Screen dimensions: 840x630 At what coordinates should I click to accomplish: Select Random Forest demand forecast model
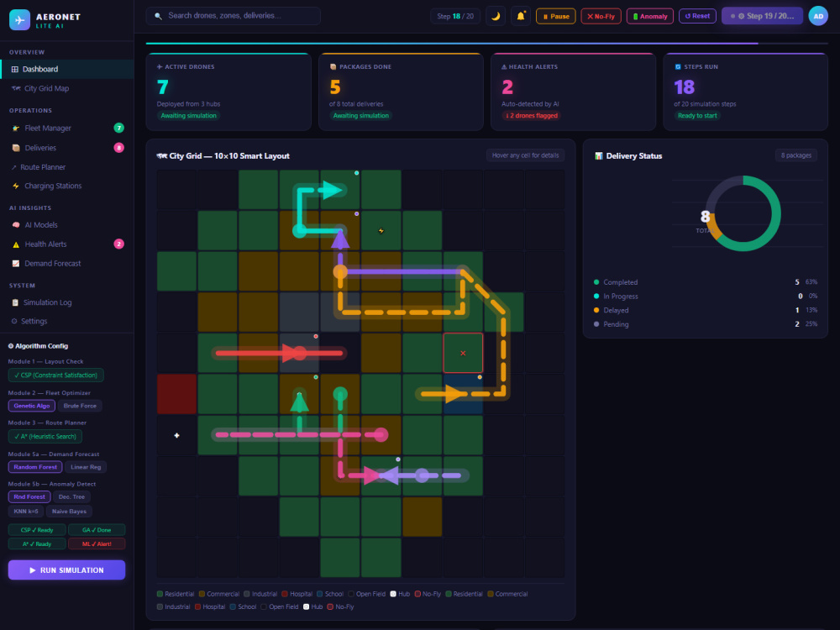click(35, 467)
